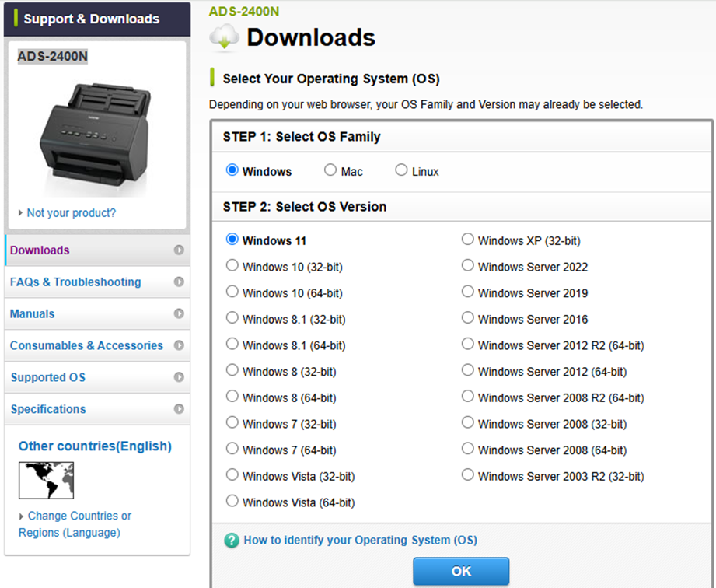Image resolution: width=716 pixels, height=588 pixels.
Task: Click the green question mark help icon
Action: [x=232, y=541]
